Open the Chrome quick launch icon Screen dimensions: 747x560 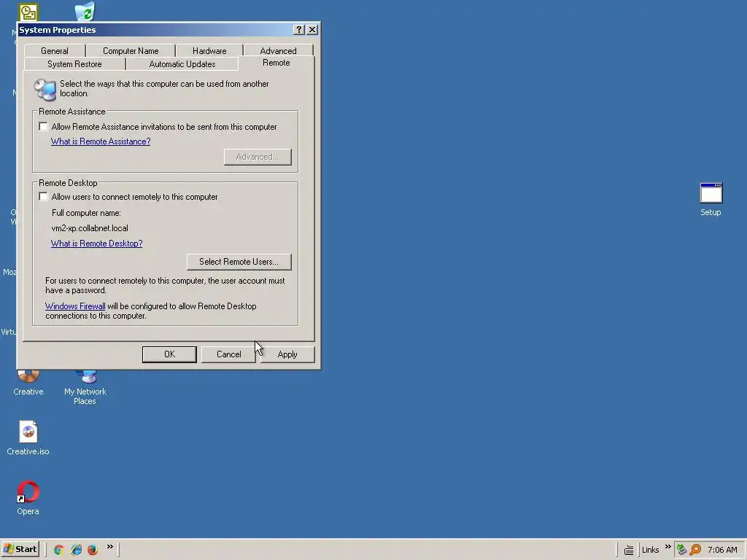[x=58, y=550]
